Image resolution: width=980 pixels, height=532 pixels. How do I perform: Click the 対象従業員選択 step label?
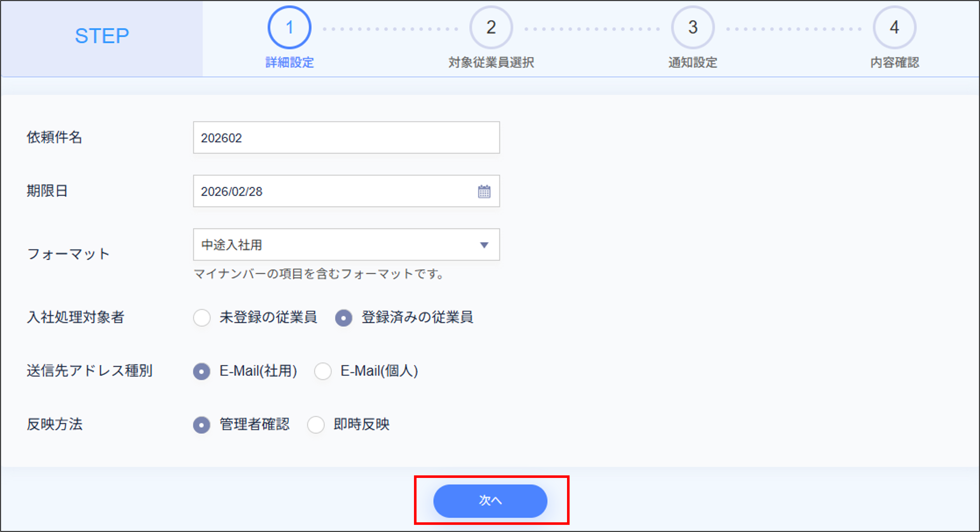click(x=491, y=63)
